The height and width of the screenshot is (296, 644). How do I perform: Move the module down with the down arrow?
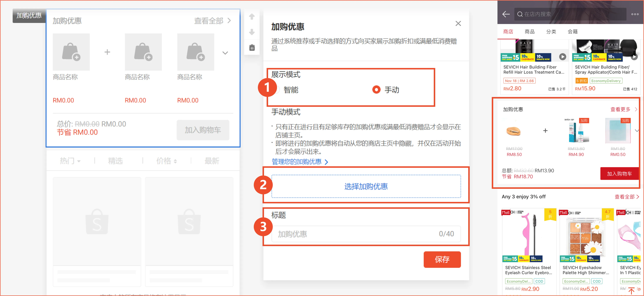tap(252, 32)
